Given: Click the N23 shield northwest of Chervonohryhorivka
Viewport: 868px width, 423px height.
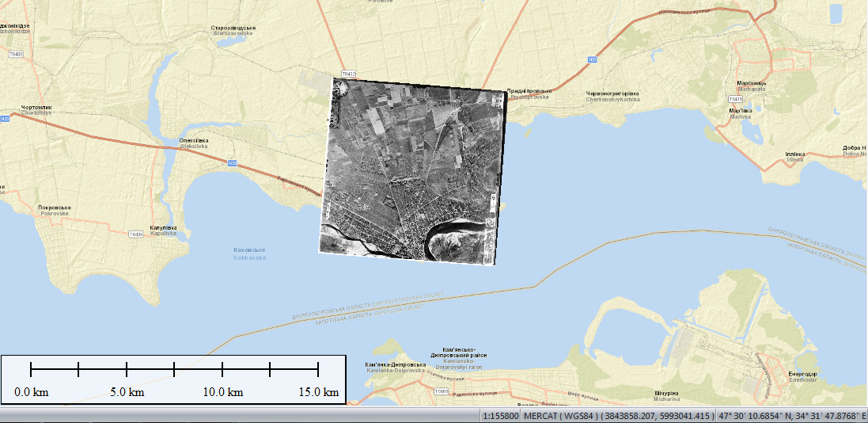Looking at the screenshot, I should point(591,59).
